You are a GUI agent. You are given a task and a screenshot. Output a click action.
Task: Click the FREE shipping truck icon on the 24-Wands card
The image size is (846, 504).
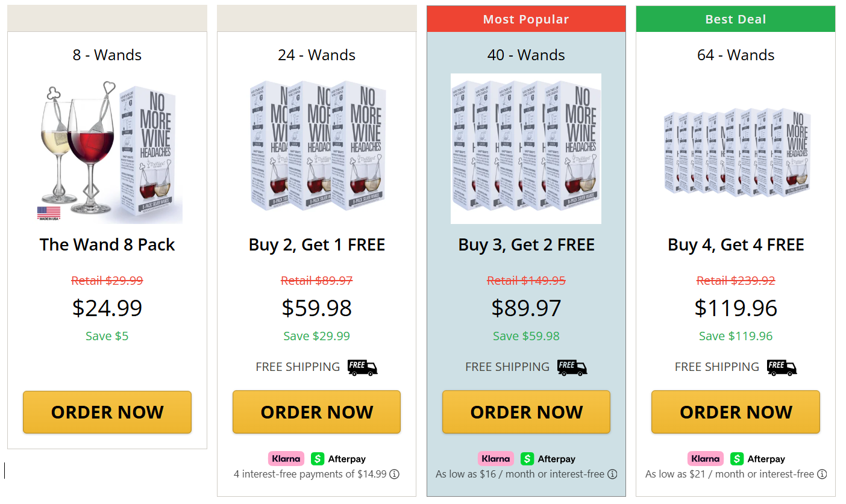click(x=362, y=367)
